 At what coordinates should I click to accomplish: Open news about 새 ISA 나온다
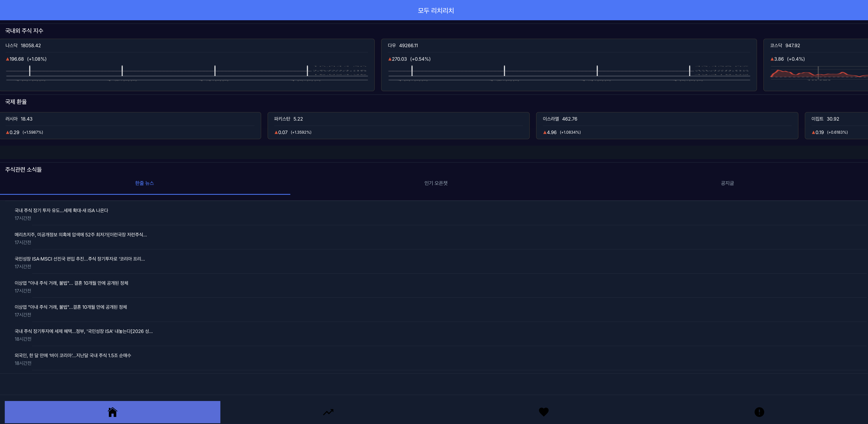61,210
